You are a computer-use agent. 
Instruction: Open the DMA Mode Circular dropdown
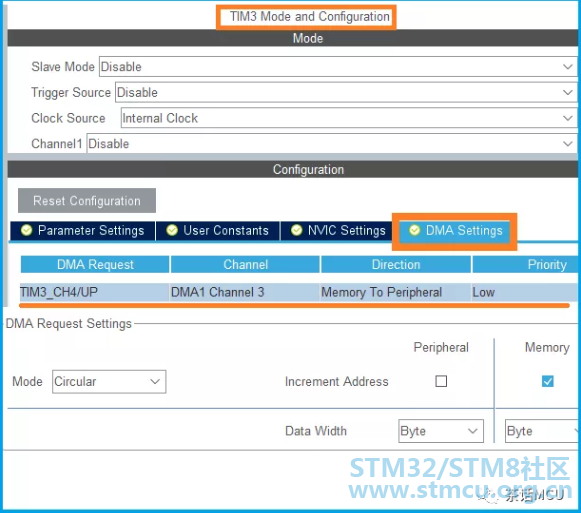(109, 381)
